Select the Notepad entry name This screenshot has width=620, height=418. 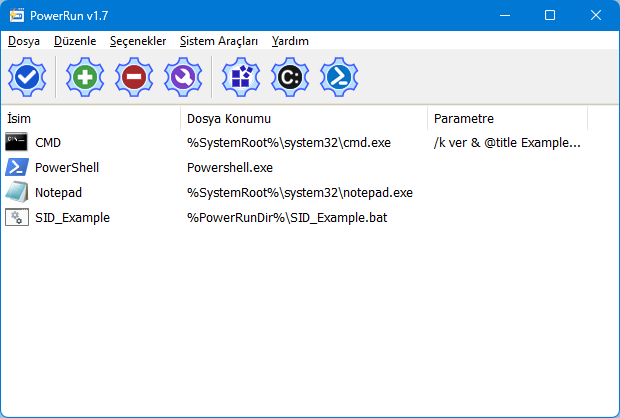coord(59,193)
